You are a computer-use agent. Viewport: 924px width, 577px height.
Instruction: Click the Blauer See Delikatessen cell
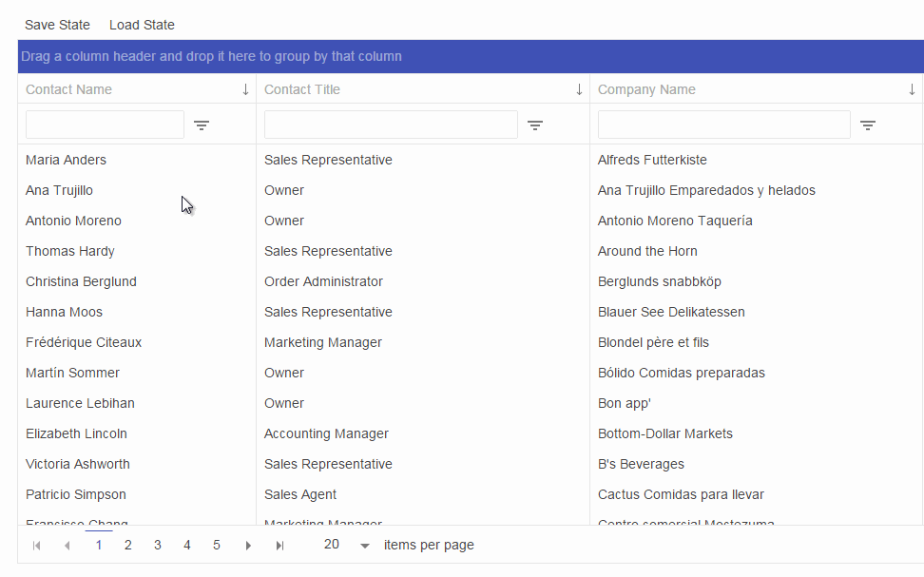click(x=671, y=312)
